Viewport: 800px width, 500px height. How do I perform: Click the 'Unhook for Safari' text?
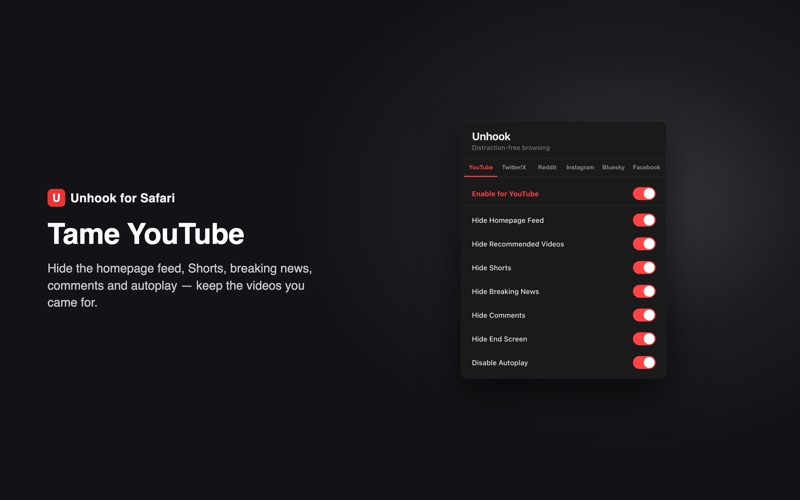click(122, 198)
